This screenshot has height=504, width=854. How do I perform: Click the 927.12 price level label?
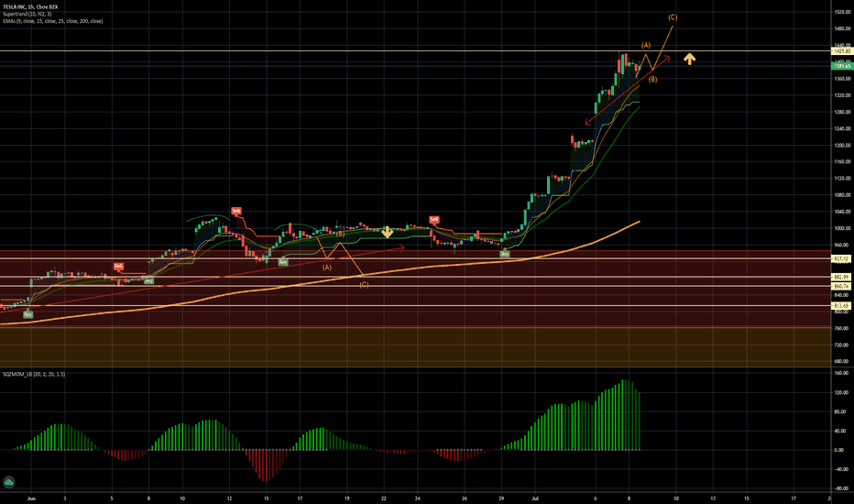[843, 258]
